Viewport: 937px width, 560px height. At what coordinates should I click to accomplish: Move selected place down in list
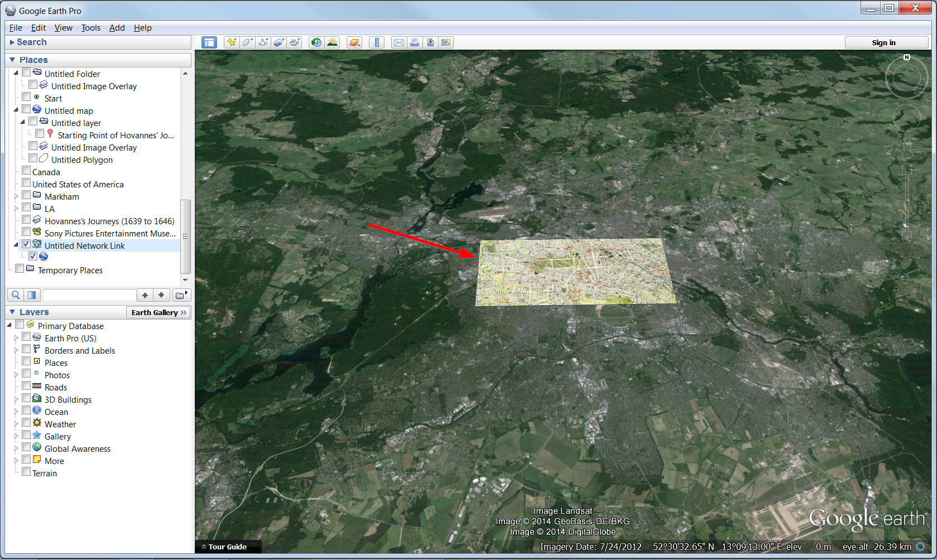(161, 295)
